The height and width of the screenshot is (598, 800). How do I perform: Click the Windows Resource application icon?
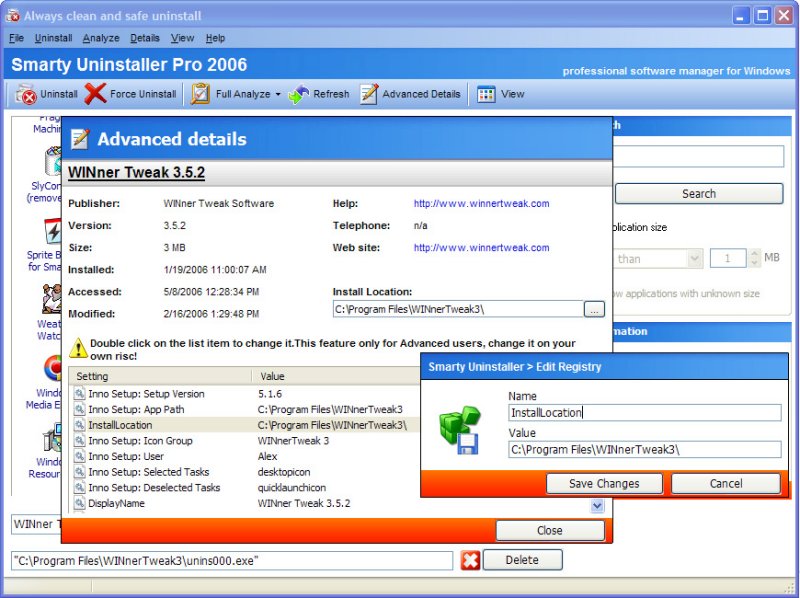[52, 438]
